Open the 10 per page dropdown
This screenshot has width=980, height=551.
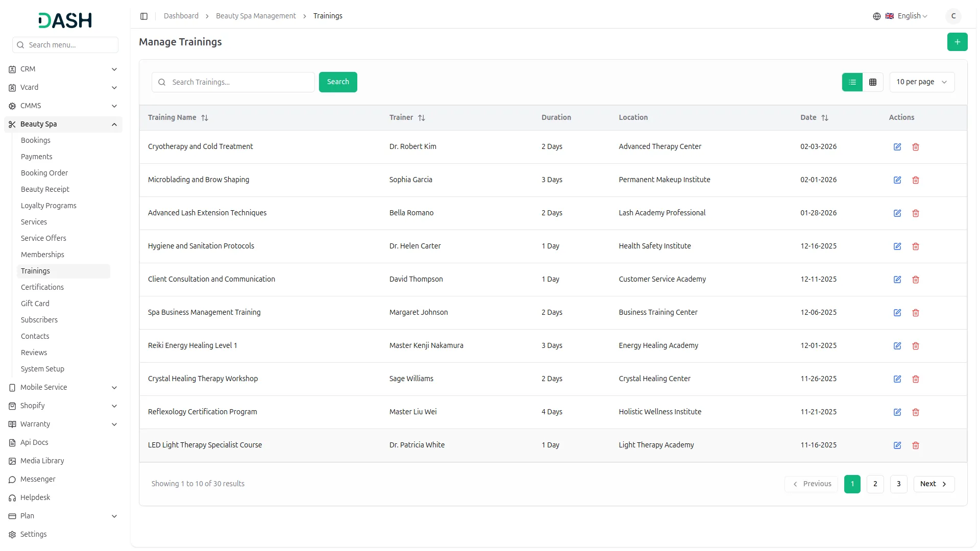(921, 82)
